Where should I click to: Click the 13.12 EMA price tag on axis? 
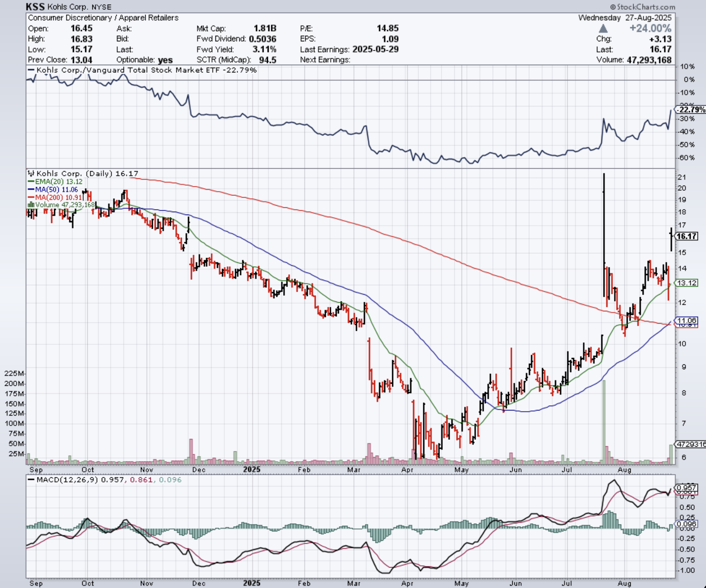point(687,283)
